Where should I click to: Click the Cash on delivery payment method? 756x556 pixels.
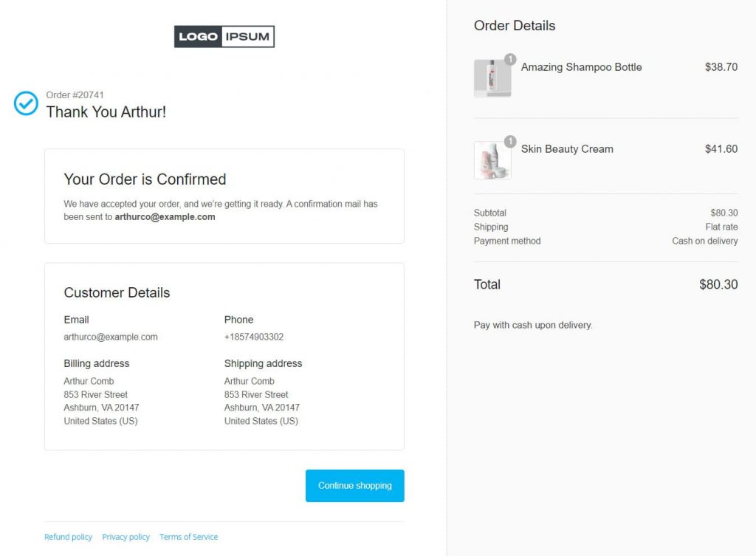(705, 241)
